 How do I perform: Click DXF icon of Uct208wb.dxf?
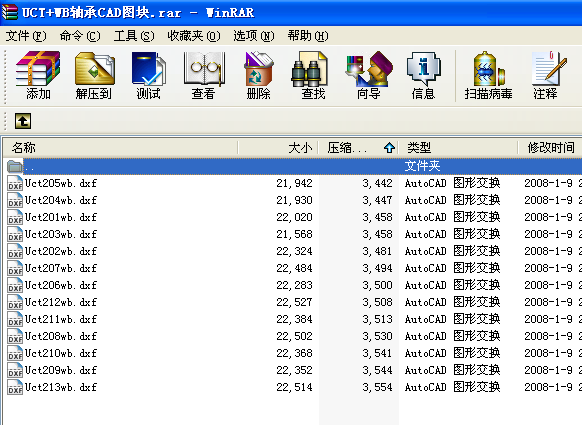click(15, 336)
